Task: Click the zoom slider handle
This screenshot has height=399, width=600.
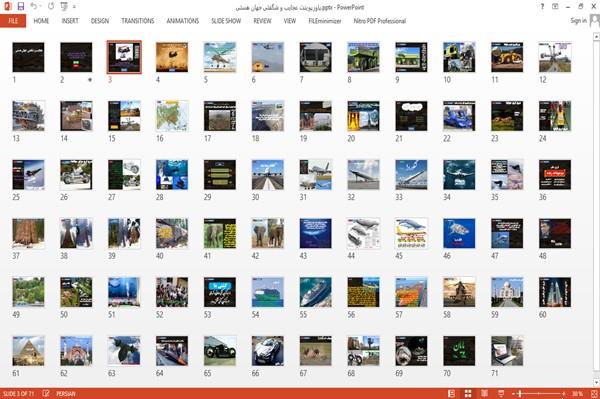Action: click(520, 394)
